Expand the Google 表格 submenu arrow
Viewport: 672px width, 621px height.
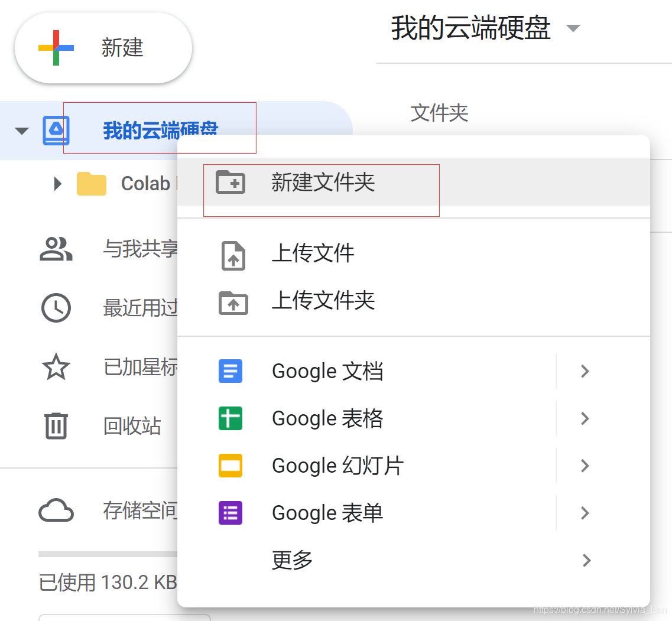pos(585,418)
